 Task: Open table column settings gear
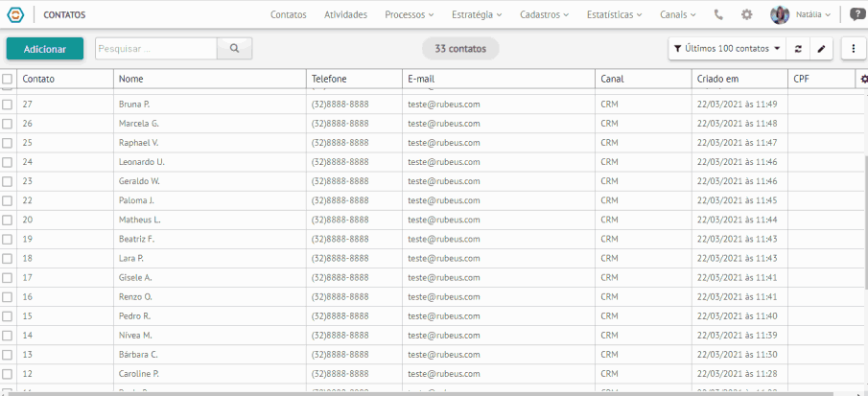click(864, 79)
